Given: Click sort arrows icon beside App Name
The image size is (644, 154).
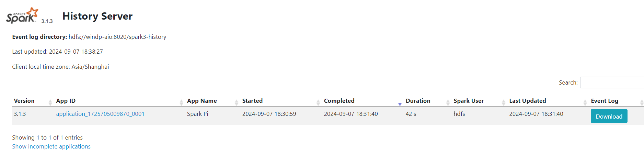Looking at the screenshot, I should [236, 102].
